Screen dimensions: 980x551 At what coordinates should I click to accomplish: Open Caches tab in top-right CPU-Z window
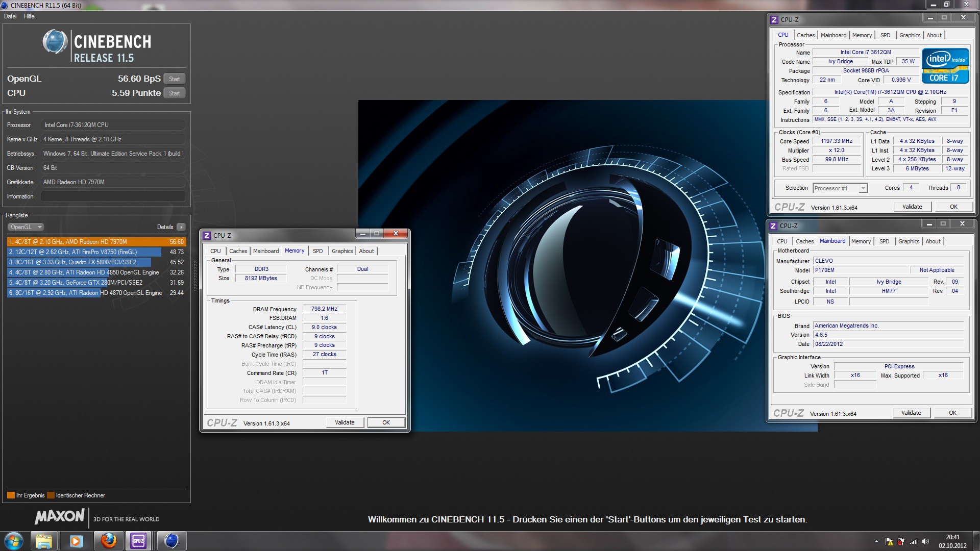pos(805,35)
